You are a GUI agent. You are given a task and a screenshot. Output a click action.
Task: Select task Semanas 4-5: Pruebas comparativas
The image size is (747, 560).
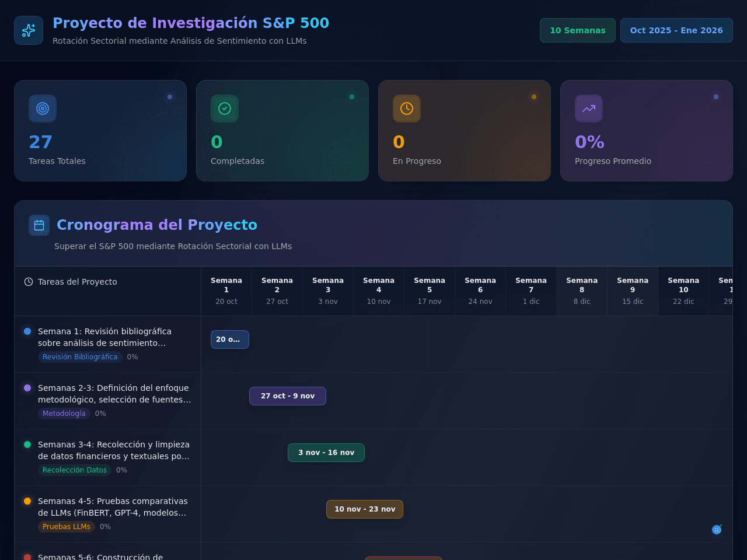108,514
